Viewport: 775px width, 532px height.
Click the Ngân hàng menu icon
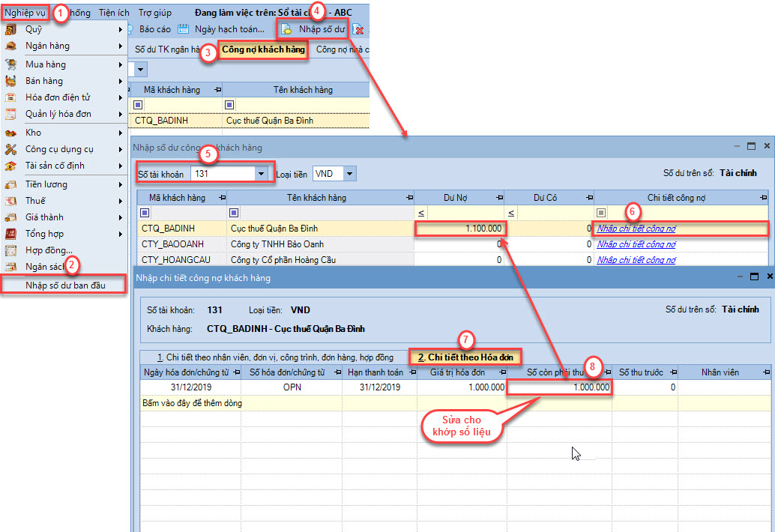pos(10,46)
